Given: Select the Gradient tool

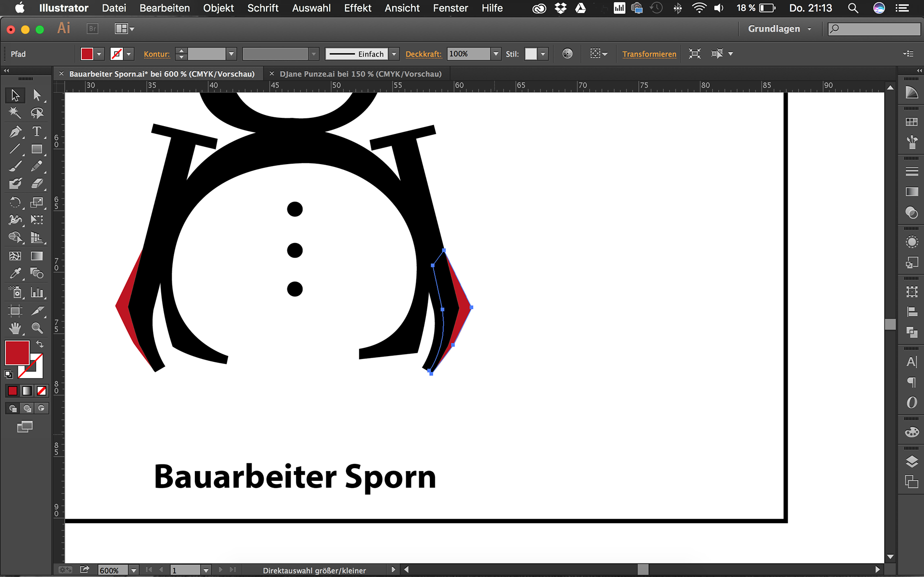Looking at the screenshot, I should (x=37, y=256).
